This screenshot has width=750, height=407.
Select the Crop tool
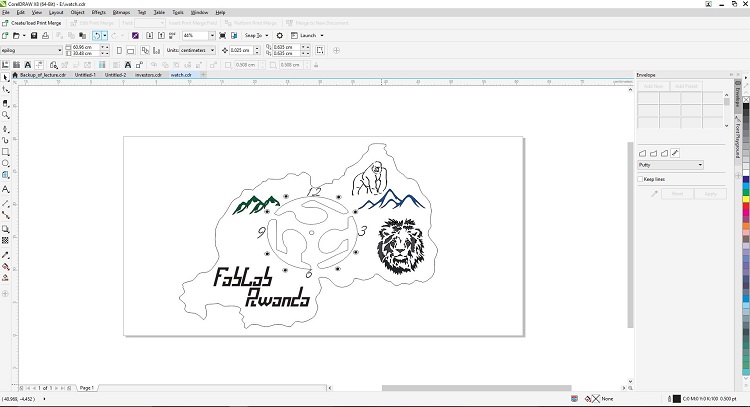pos(5,103)
